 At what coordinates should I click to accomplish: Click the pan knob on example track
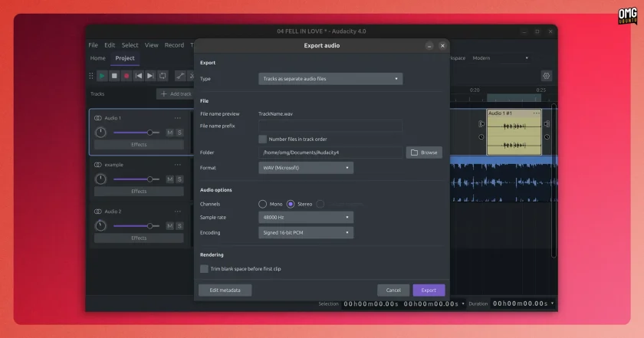click(100, 179)
